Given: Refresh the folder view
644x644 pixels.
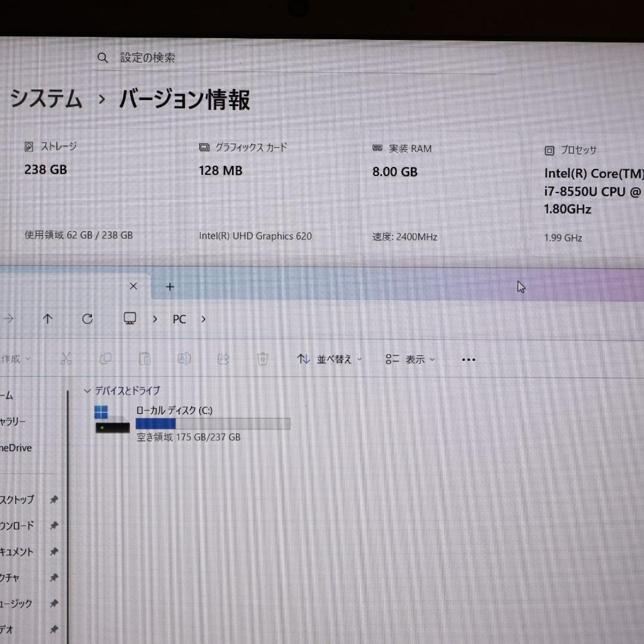Looking at the screenshot, I should click(87, 318).
